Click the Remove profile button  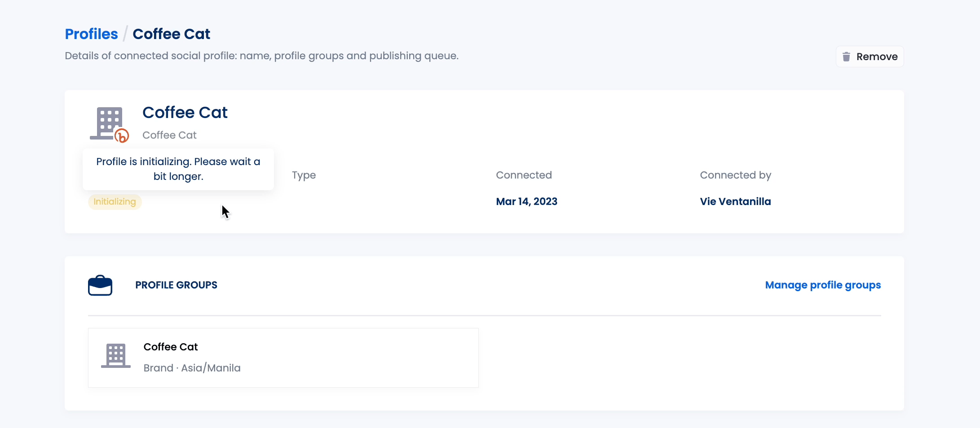(870, 57)
